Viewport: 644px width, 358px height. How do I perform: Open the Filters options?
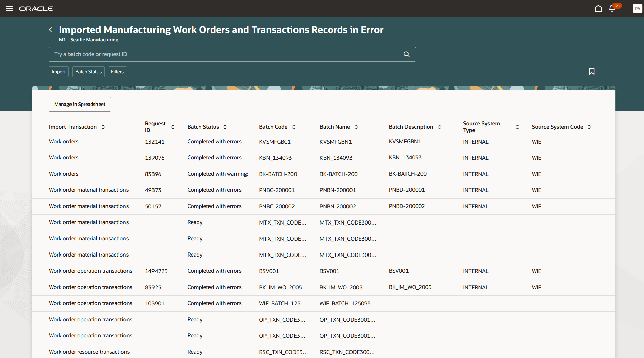click(117, 71)
